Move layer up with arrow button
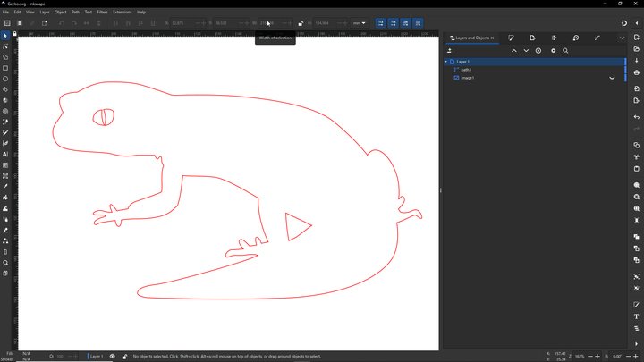 click(x=513, y=50)
